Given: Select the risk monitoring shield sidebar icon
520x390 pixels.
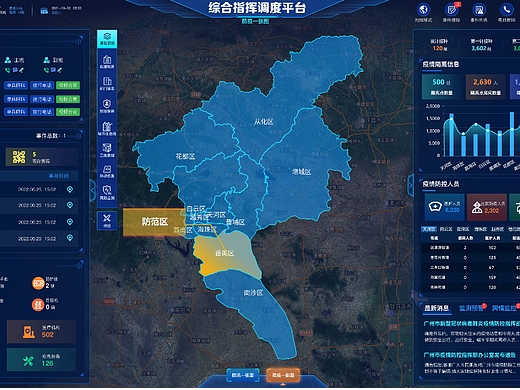Looking at the screenshot, I should (107, 192).
